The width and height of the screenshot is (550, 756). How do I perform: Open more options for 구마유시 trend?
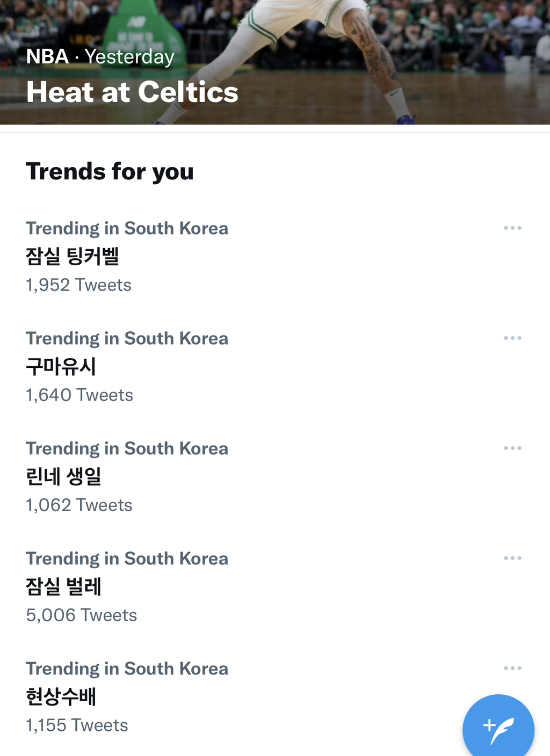[512, 338]
